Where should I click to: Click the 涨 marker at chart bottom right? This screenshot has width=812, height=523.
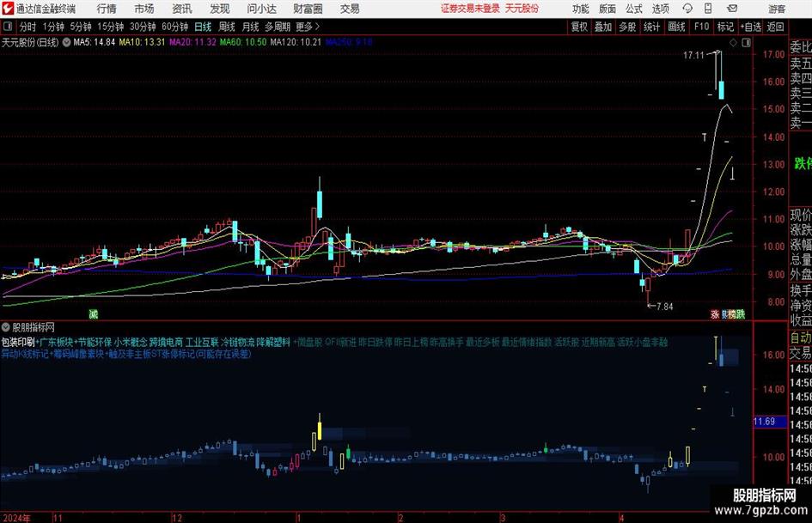click(715, 314)
